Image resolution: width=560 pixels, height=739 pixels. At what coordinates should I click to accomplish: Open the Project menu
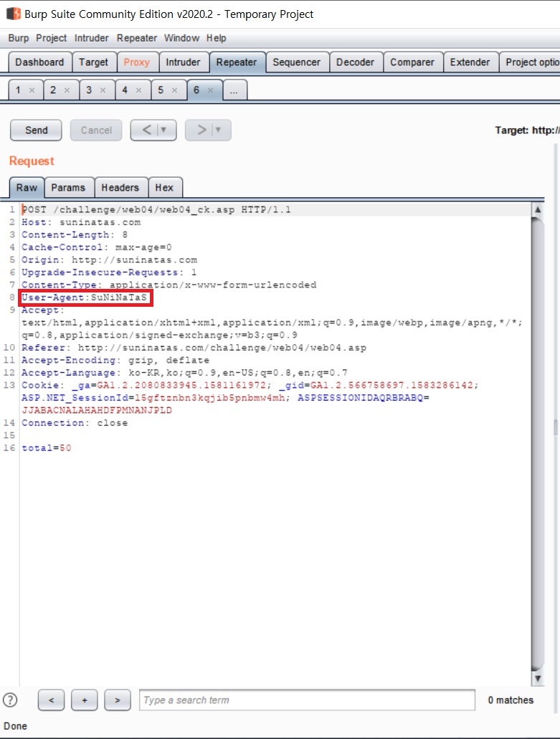point(52,38)
